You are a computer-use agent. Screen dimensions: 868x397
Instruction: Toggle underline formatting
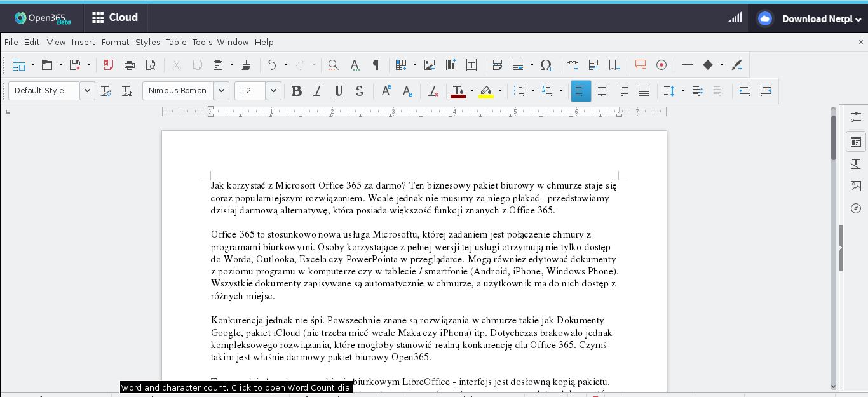pyautogui.click(x=338, y=91)
